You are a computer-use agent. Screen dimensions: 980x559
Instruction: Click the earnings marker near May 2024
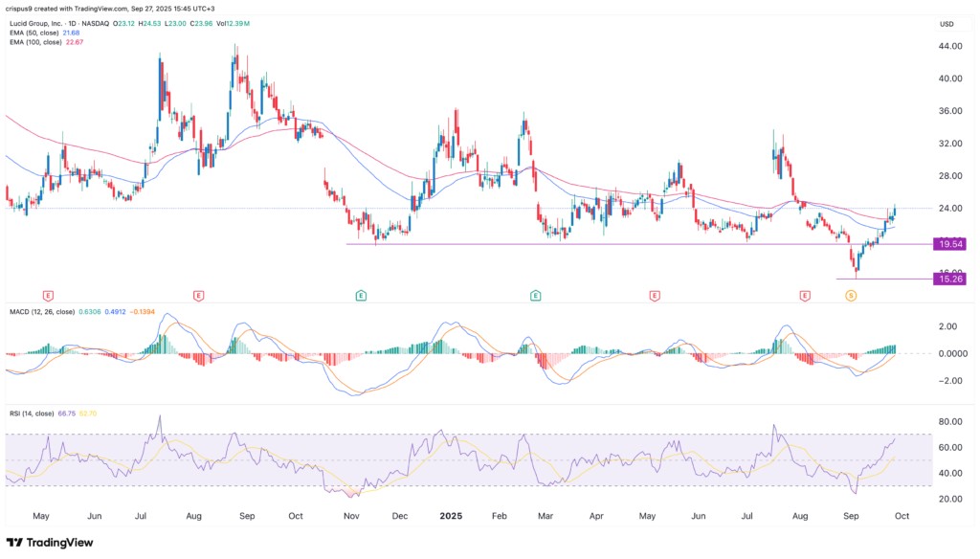pos(47,296)
